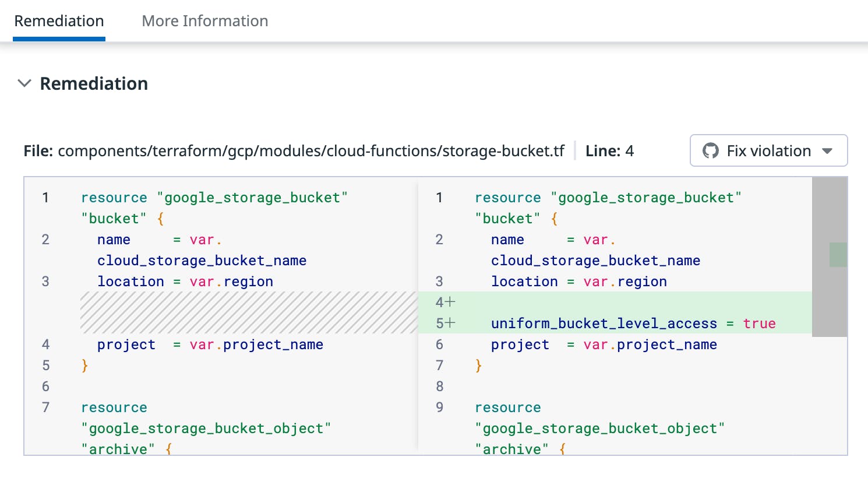Collapse the Remediation section chevron
Screen dimensions: 868x478
(x=24, y=83)
